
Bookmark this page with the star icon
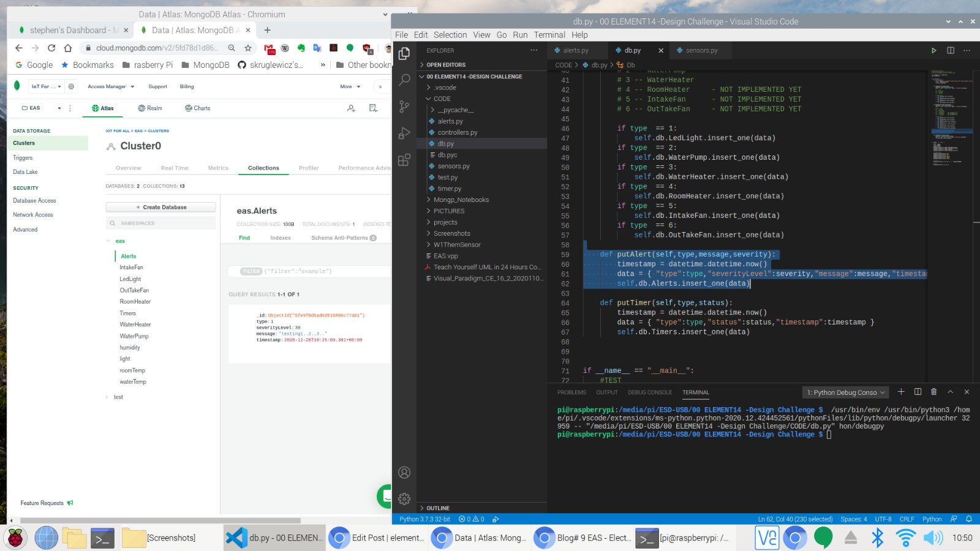click(248, 48)
